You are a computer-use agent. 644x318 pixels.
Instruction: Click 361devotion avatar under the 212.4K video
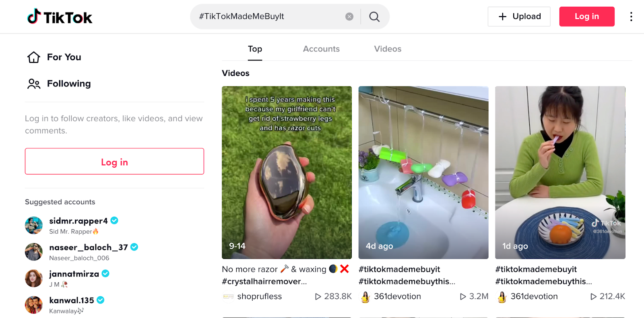[502, 297]
